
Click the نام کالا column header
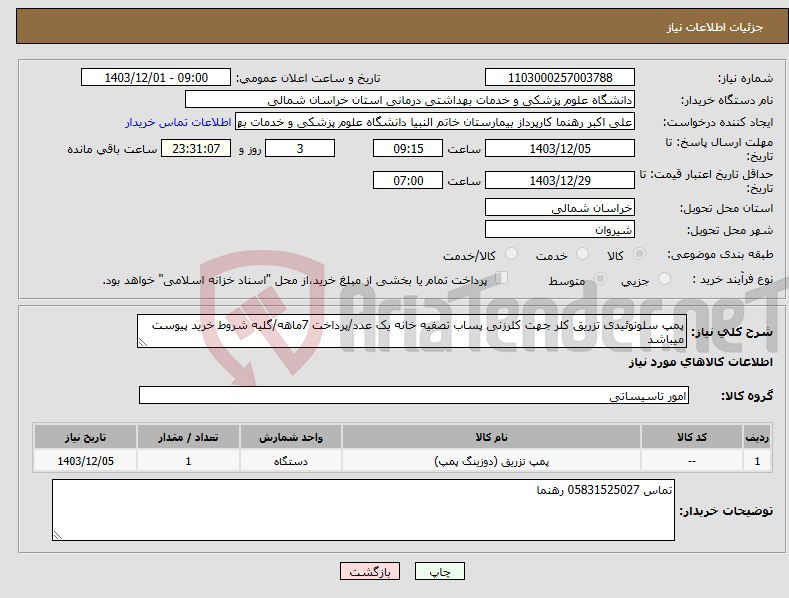[491, 437]
